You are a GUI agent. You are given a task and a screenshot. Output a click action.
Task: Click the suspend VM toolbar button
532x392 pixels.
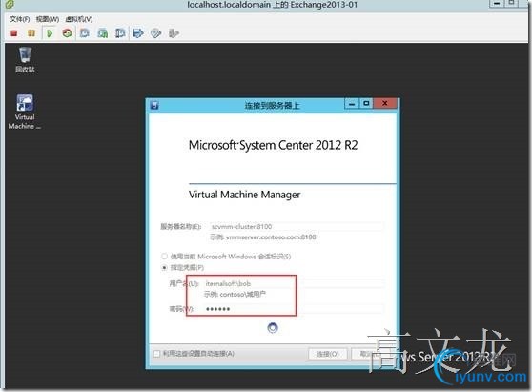point(31,33)
